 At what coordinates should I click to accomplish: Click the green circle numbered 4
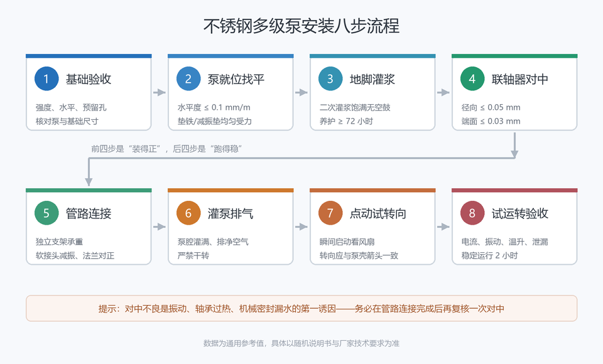tap(472, 79)
